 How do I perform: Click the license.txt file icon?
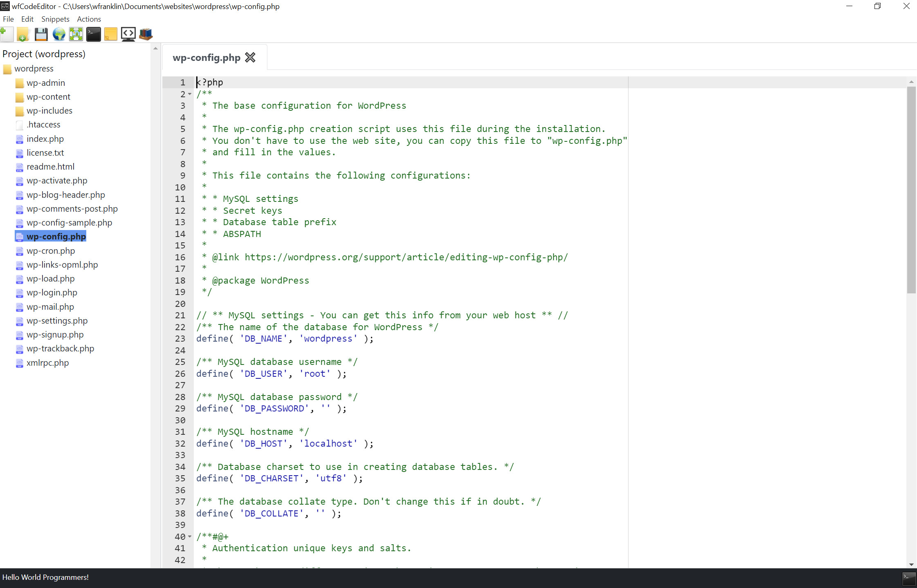[19, 153]
